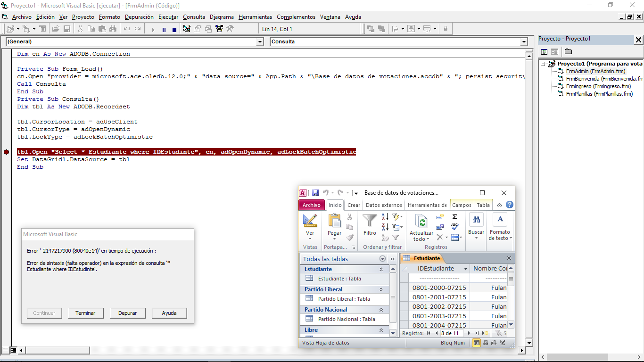Click the Access Help question mark icon
This screenshot has width=644, height=362.
click(510, 205)
